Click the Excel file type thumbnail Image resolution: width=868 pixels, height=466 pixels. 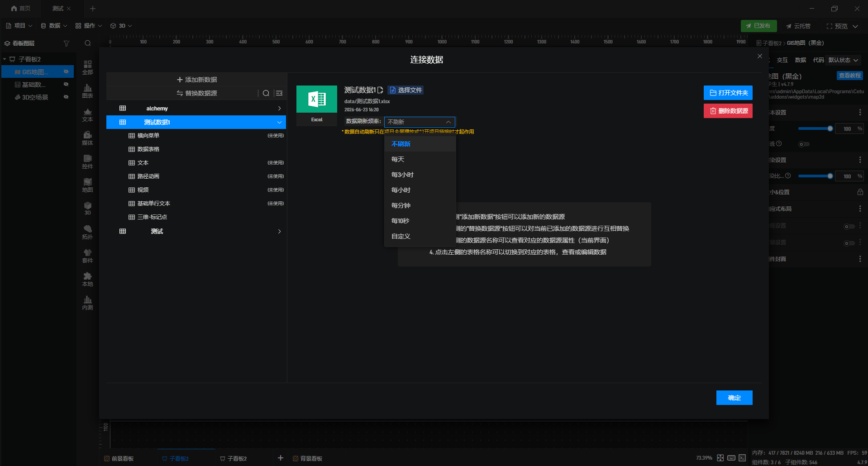click(x=317, y=105)
